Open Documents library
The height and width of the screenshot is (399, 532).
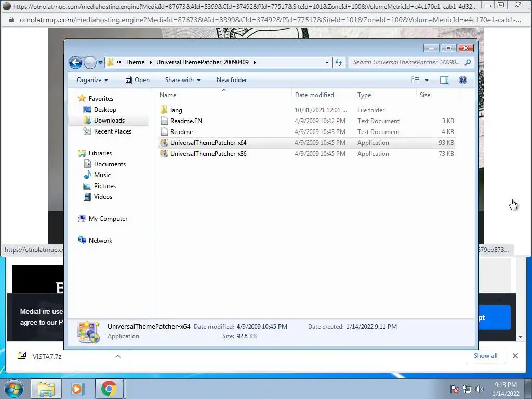click(110, 164)
